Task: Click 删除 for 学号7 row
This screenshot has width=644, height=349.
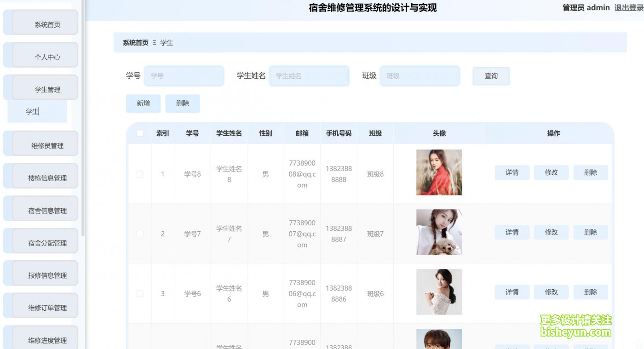Action: tap(591, 232)
